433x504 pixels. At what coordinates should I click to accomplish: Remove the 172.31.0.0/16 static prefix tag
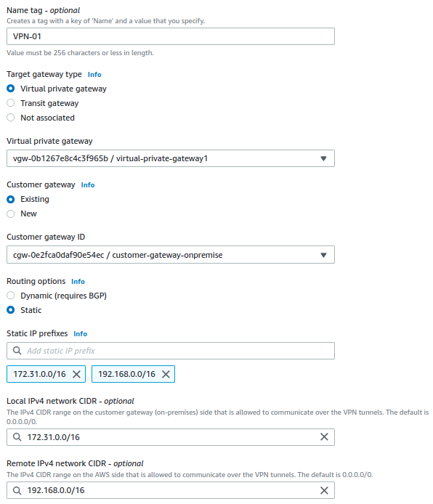(76, 374)
